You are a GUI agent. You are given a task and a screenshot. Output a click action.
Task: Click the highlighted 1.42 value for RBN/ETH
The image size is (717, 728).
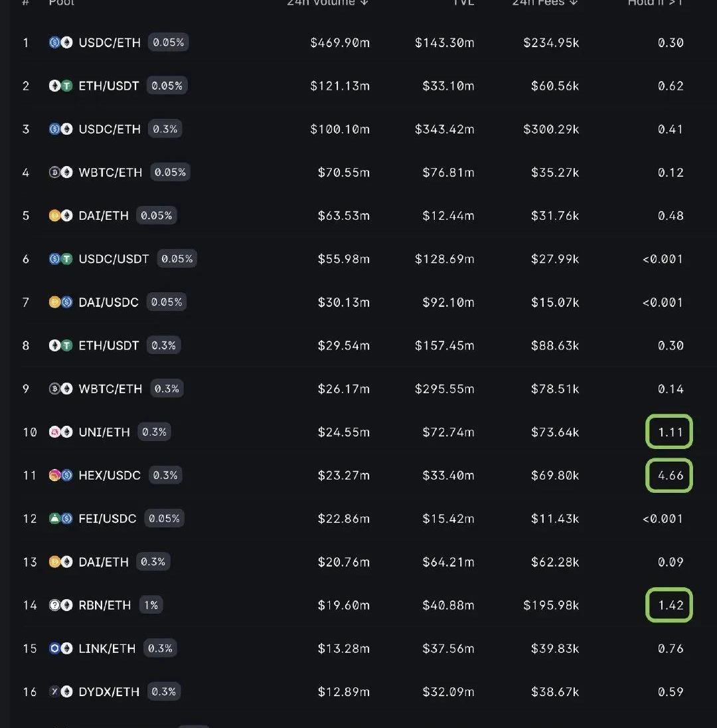pos(669,605)
